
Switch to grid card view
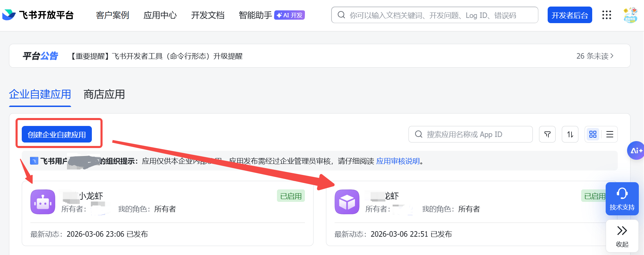(x=593, y=134)
